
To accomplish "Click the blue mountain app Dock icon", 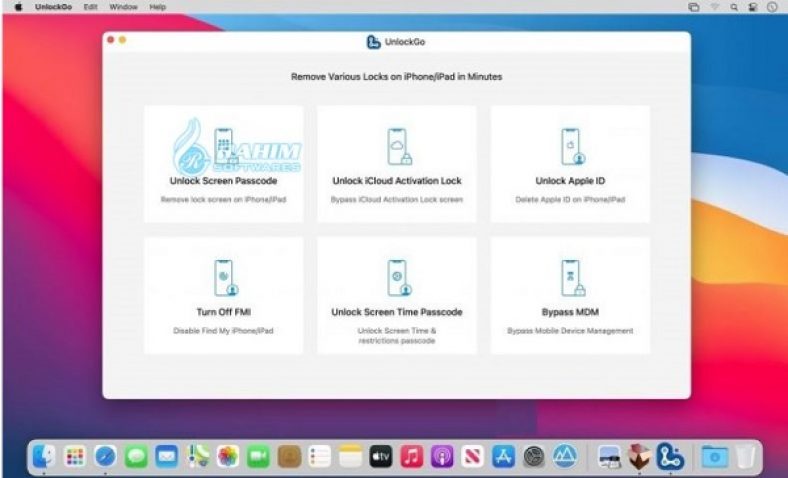I will click(565, 456).
